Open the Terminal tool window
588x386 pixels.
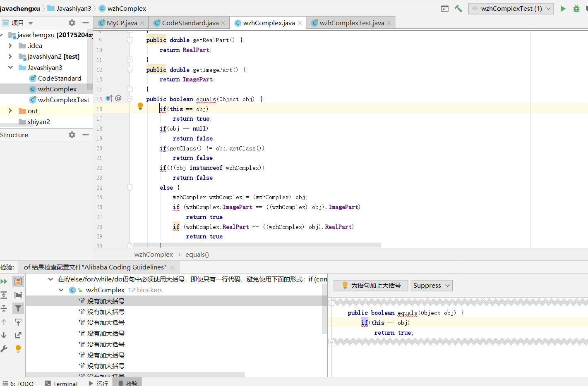[x=61, y=384]
